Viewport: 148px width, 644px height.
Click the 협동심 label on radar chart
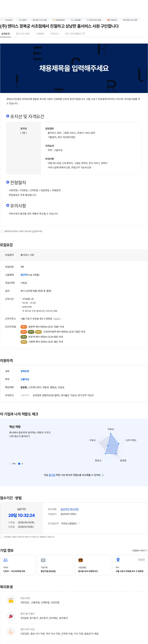pyautogui.click(x=98, y=460)
